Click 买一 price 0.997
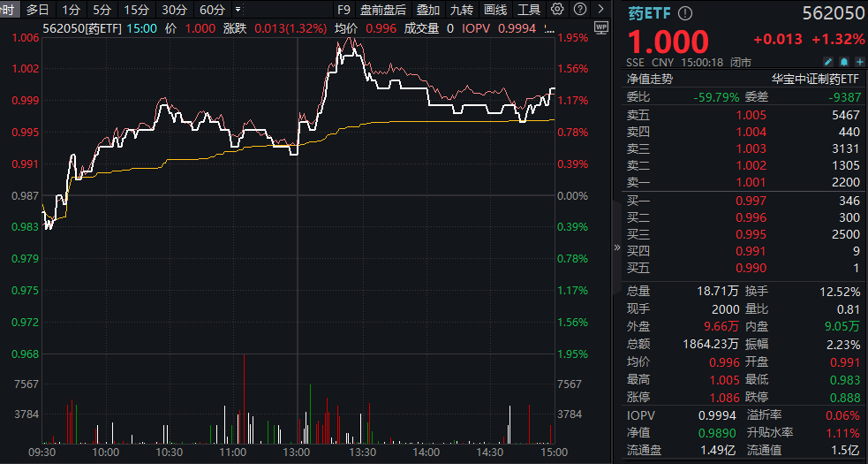The height and width of the screenshot is (464, 868). pyautogui.click(x=751, y=201)
